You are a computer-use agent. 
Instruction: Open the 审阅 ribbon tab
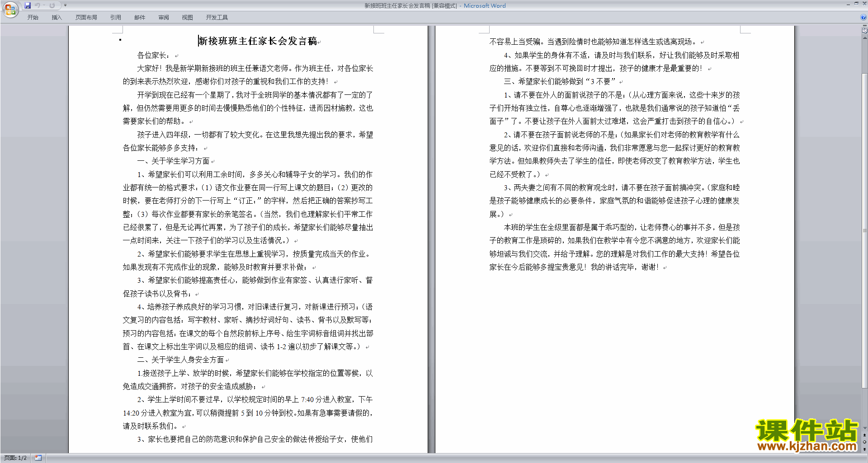164,17
